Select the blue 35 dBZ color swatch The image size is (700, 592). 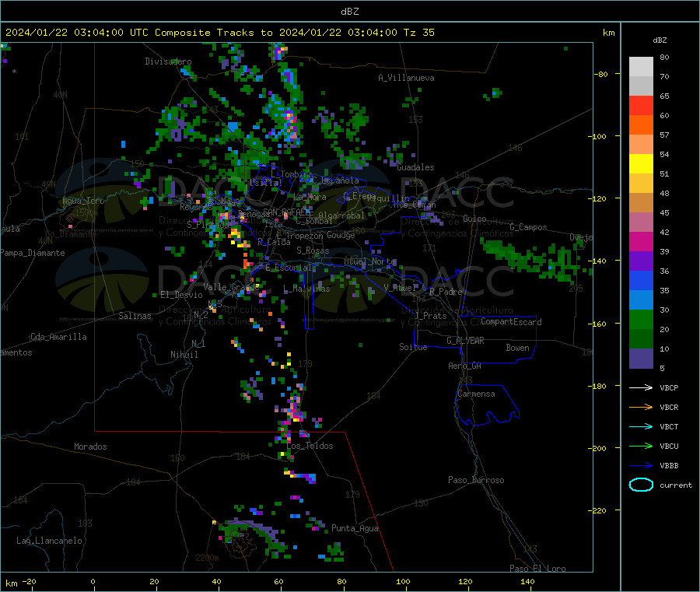coord(641,280)
